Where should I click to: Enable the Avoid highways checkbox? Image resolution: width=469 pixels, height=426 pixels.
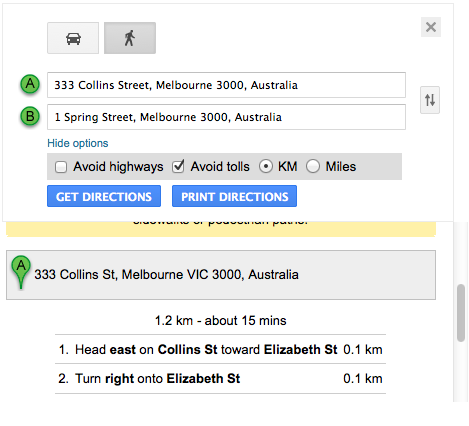tap(61, 167)
